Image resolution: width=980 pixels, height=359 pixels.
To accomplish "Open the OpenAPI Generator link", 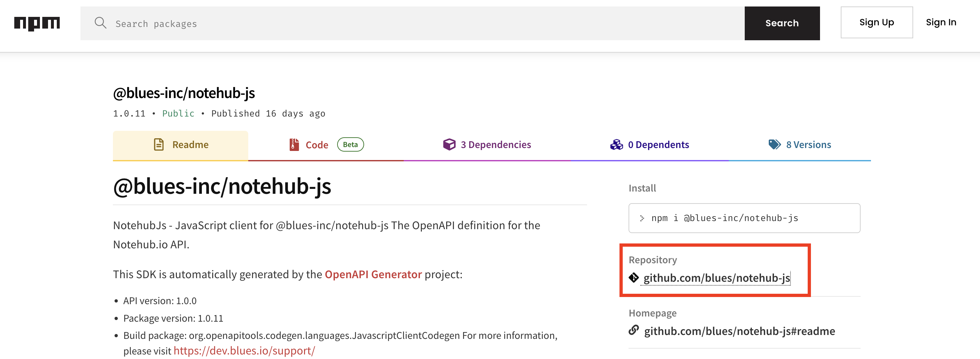I will coord(373,274).
